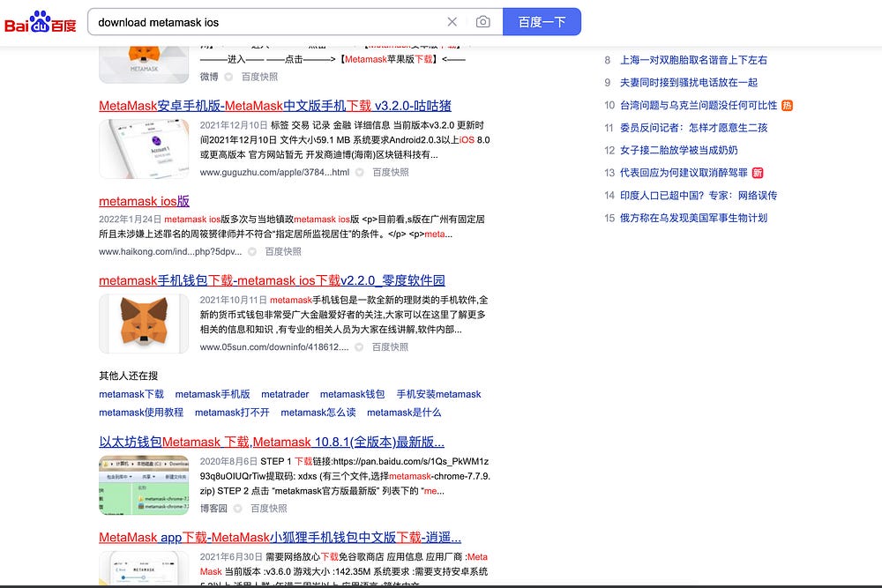The height and width of the screenshot is (588, 882).
Task: Click the Metamask苹果版下载 snippet text
Action: pyautogui.click(x=389, y=59)
